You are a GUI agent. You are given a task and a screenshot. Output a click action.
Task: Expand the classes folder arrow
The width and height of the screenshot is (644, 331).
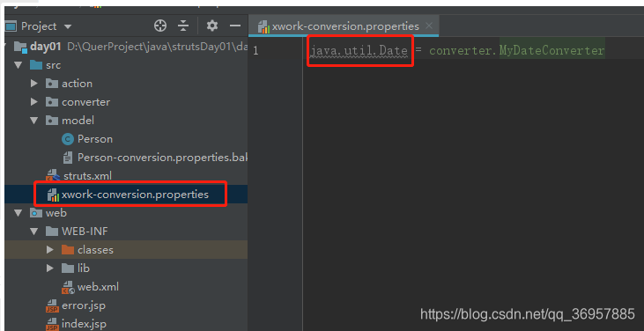(50, 250)
